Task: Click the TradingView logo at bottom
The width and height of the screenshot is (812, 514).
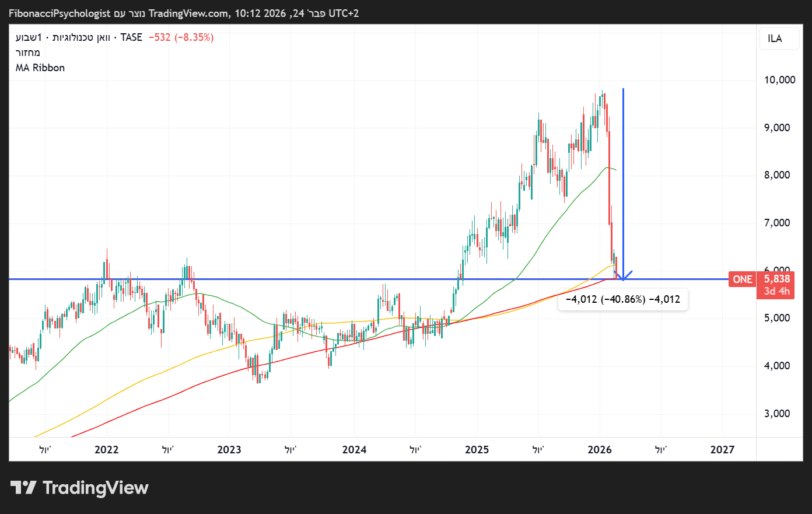Action: (x=80, y=488)
